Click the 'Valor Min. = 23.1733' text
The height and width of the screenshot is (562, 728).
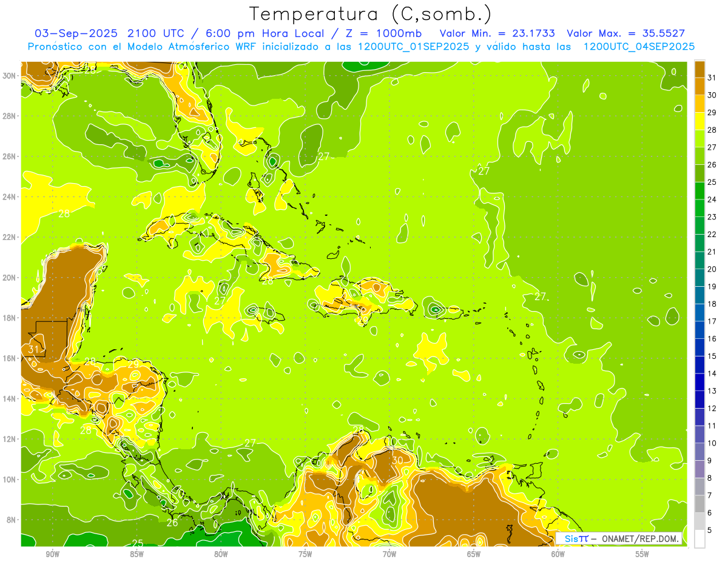(497, 33)
